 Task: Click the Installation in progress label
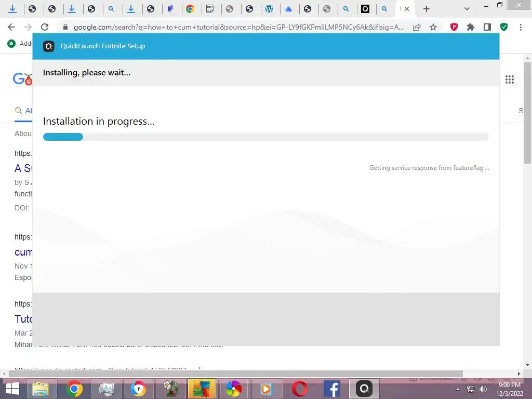(99, 121)
